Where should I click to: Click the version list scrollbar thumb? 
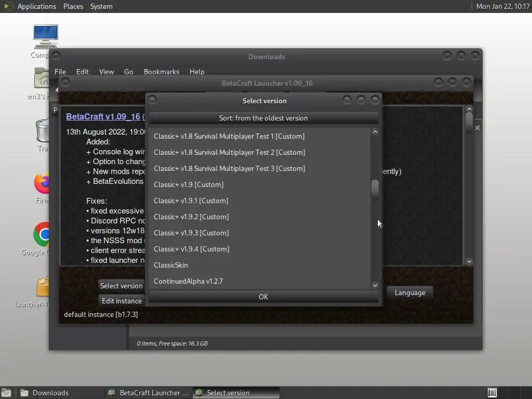(375, 190)
